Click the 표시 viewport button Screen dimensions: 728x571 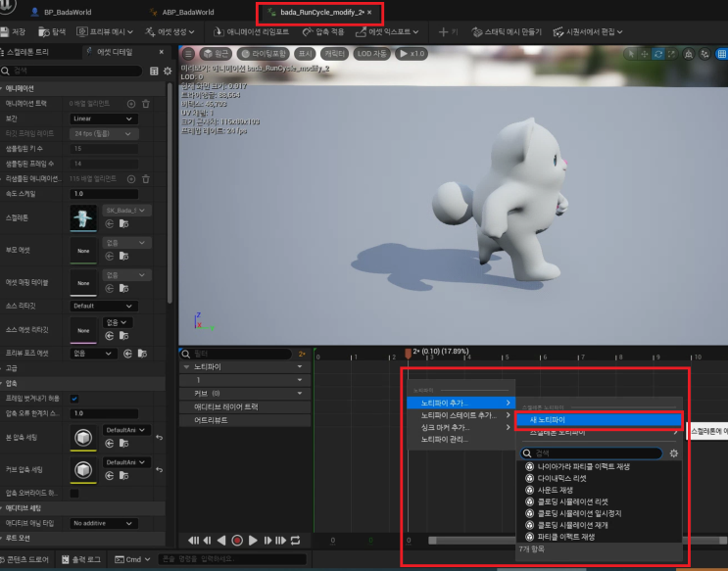pos(305,54)
